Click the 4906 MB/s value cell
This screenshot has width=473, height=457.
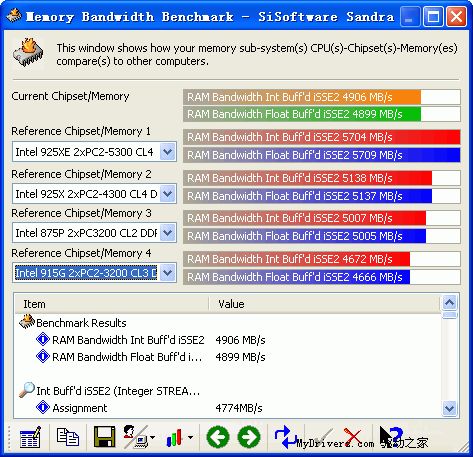coord(240,340)
